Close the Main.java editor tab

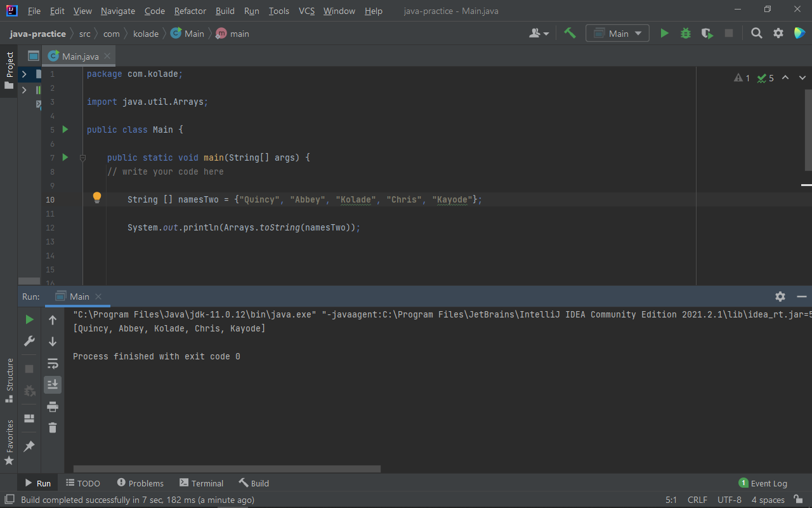(x=107, y=56)
